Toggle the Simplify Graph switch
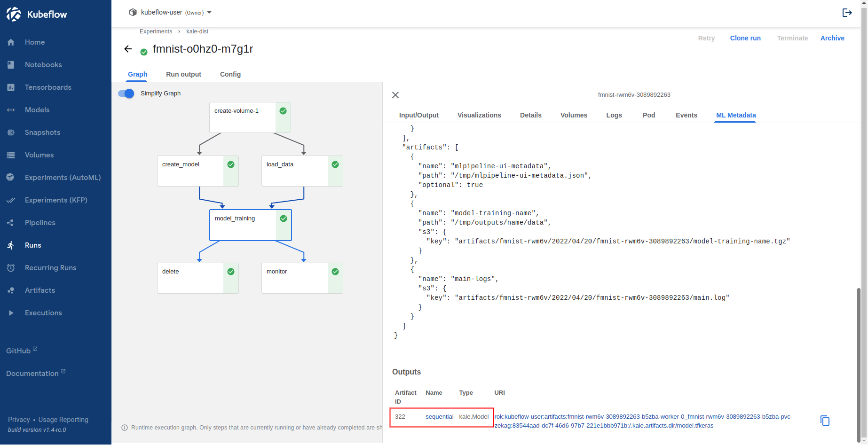The width and height of the screenshot is (868, 445). click(x=126, y=94)
